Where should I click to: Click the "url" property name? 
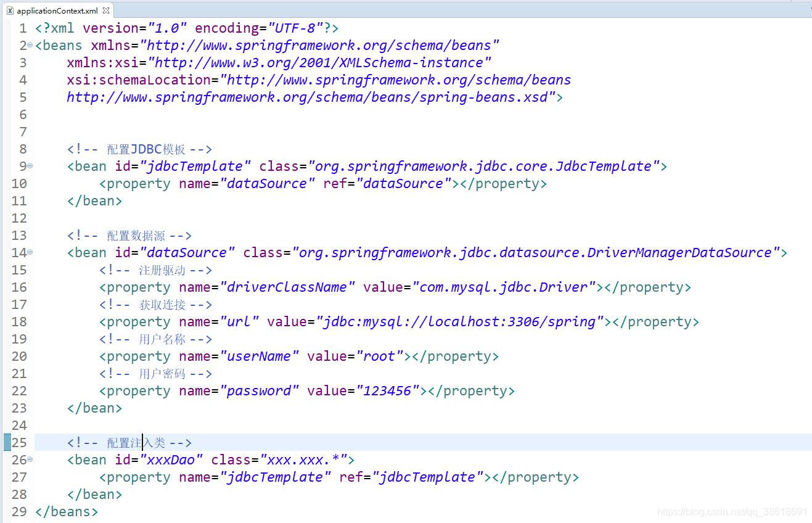click(239, 322)
